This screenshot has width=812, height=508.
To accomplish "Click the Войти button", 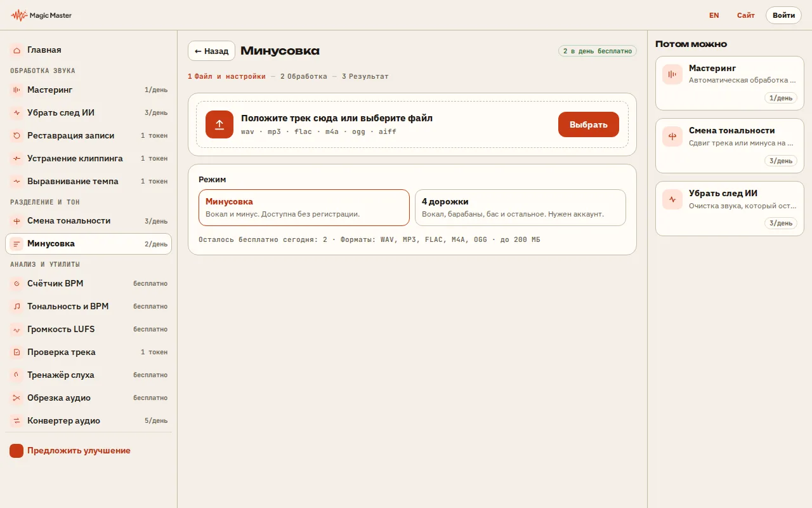I will (783, 15).
